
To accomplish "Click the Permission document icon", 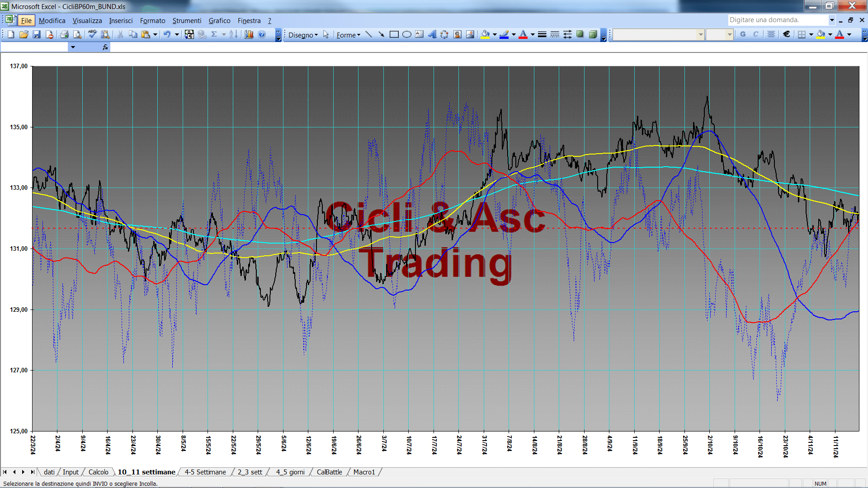I will (x=49, y=34).
